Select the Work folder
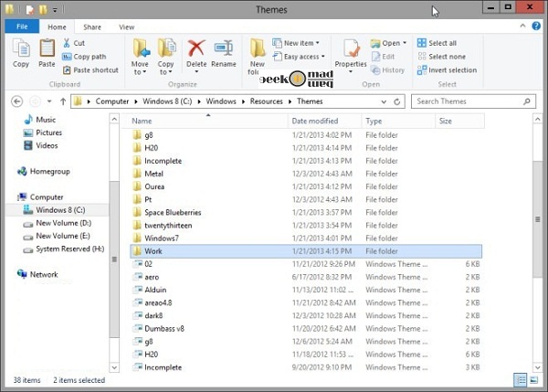 tap(306, 251)
